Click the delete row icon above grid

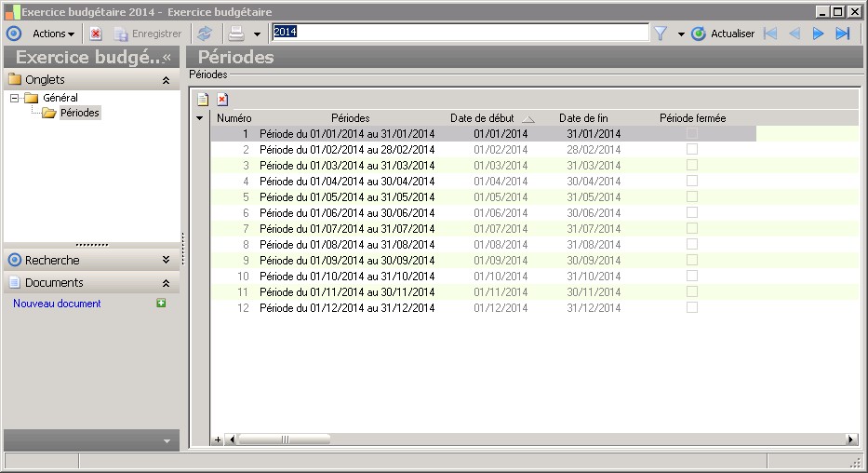[222, 100]
